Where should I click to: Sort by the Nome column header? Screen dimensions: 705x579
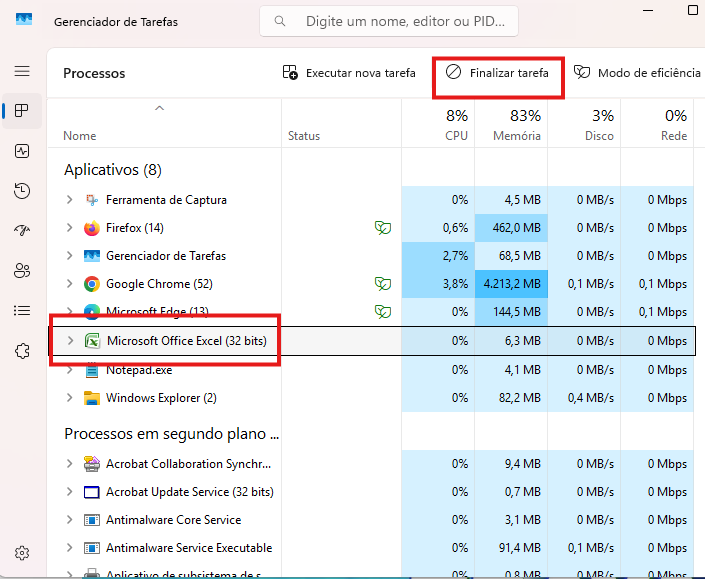click(164, 123)
